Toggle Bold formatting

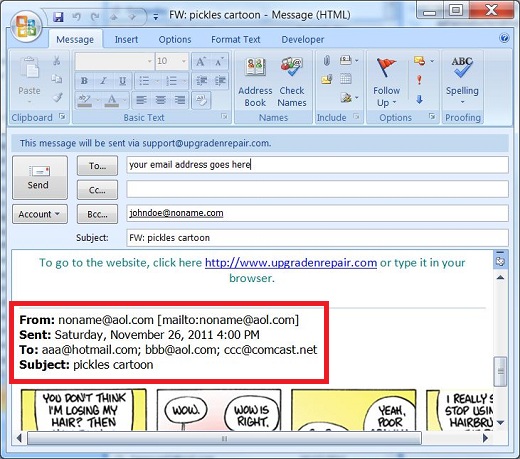click(x=84, y=81)
